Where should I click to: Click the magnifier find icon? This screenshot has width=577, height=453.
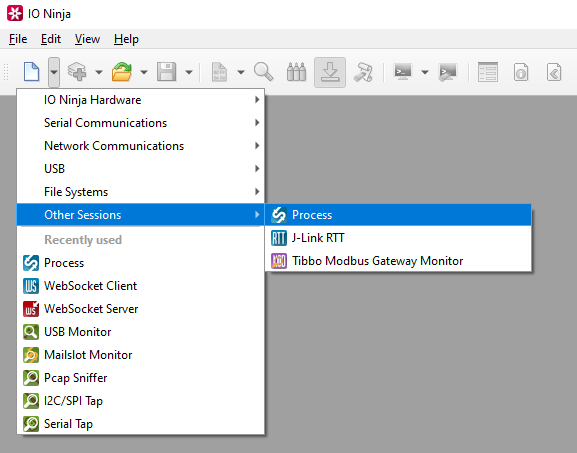[263, 72]
